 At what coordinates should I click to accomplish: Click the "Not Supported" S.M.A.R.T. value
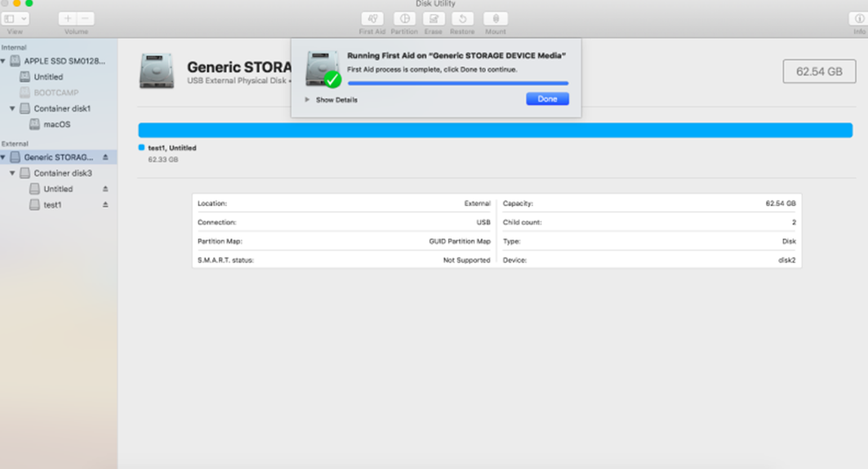467,260
